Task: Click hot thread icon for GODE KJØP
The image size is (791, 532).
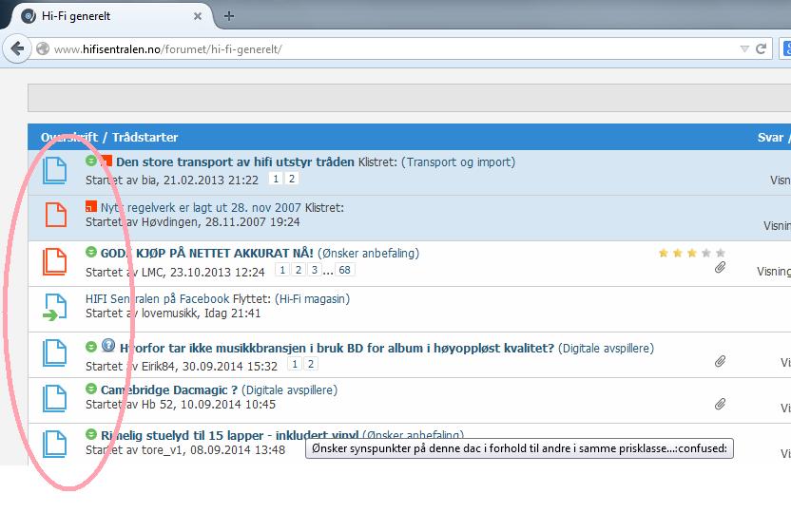Action: (x=54, y=261)
